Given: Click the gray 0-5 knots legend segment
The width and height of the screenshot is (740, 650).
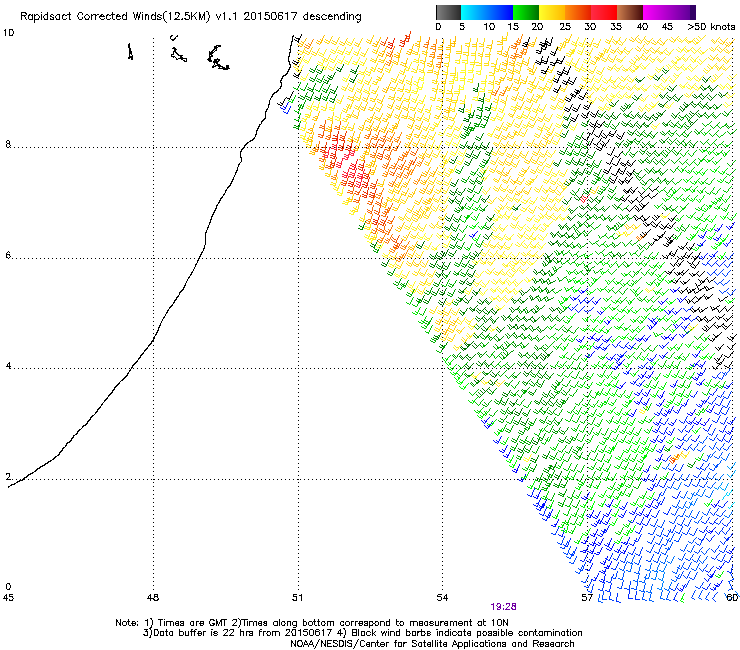Looking at the screenshot, I should [x=448, y=12].
